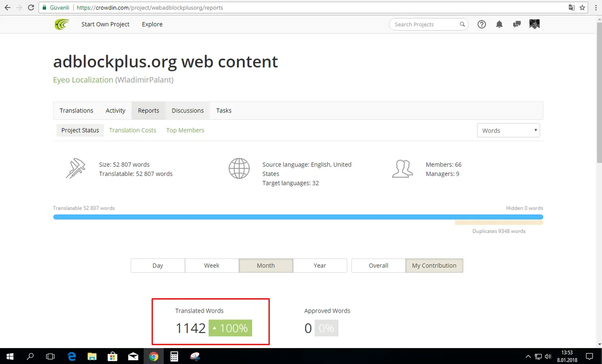Open the Reports tab
602x364 pixels.
tap(149, 111)
